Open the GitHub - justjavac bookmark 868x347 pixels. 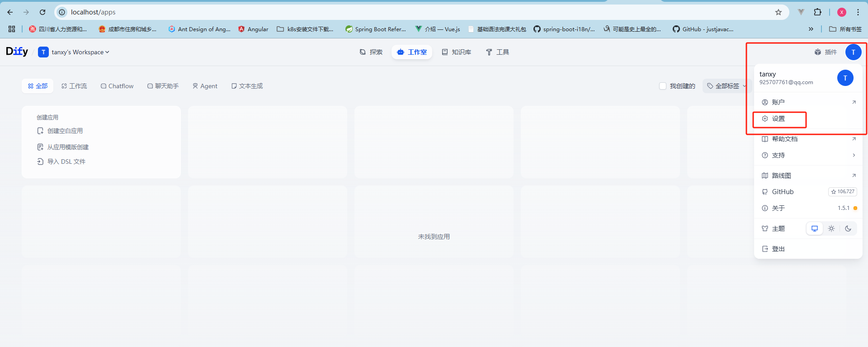[703, 29]
